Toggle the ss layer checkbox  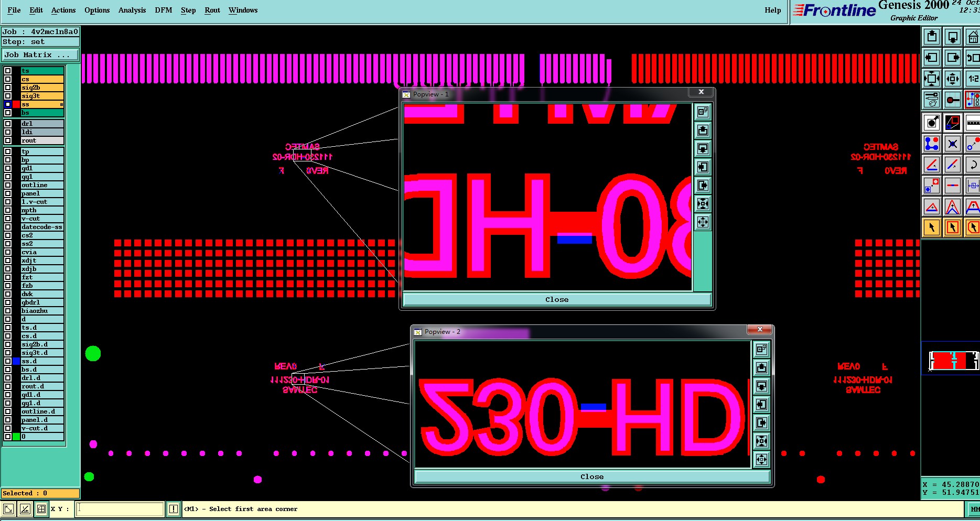coord(8,104)
